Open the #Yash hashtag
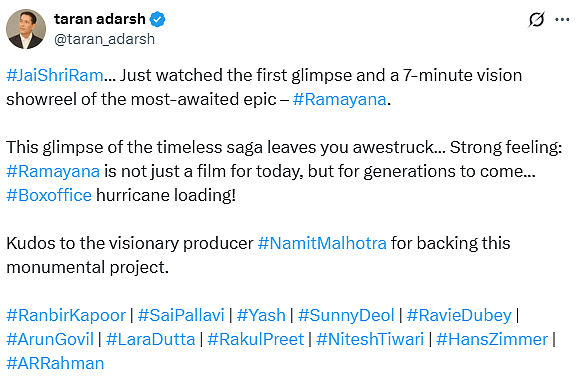Image resolution: width=585 pixels, height=382 pixels. pos(261,315)
